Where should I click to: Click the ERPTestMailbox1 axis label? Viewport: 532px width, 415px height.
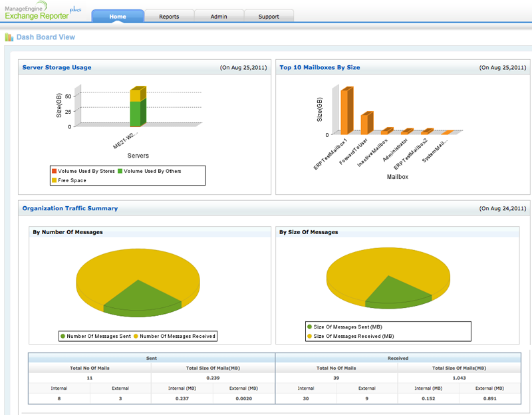click(x=331, y=154)
